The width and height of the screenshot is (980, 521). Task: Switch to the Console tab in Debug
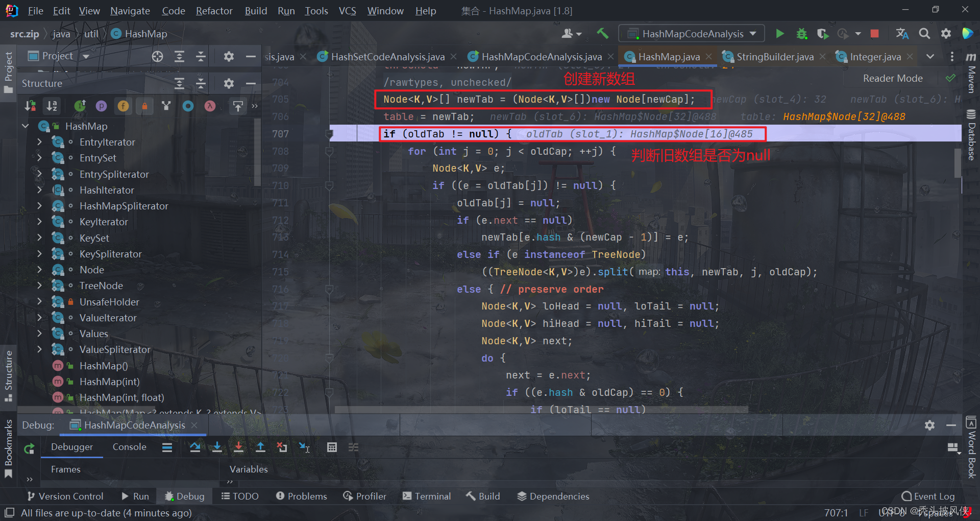click(x=129, y=447)
